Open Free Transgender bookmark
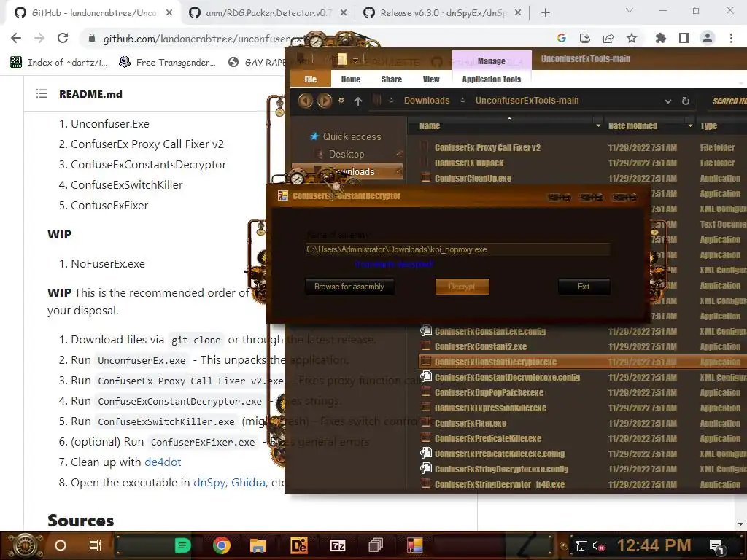Screen dimensions: 747x560 point(167,63)
